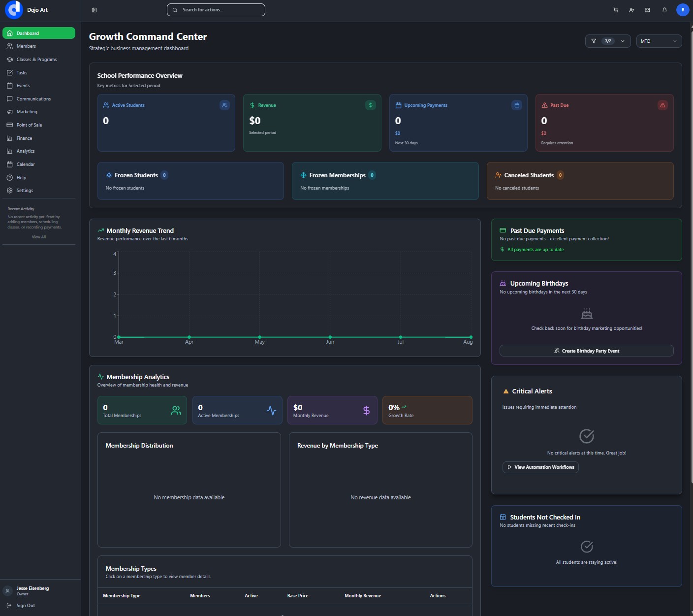
Task: Click the Past Due warning icon
Action: click(x=662, y=105)
